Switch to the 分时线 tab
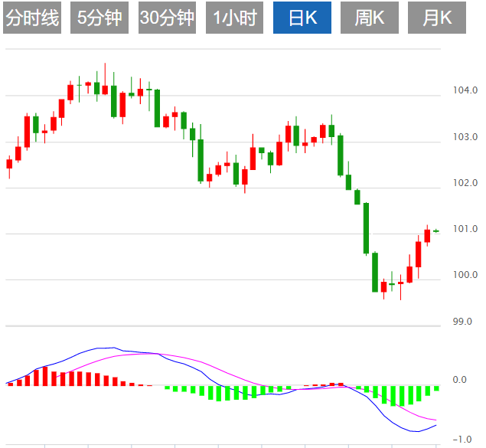 (x=32, y=18)
